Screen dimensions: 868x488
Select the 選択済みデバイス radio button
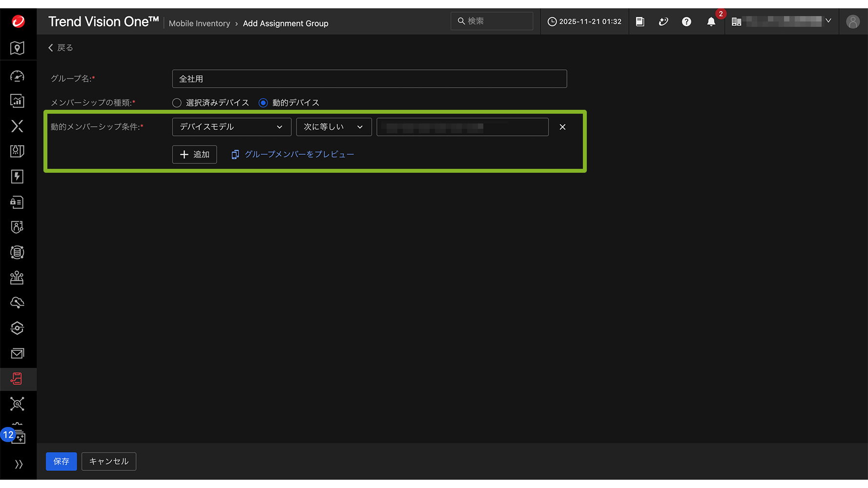click(x=177, y=103)
